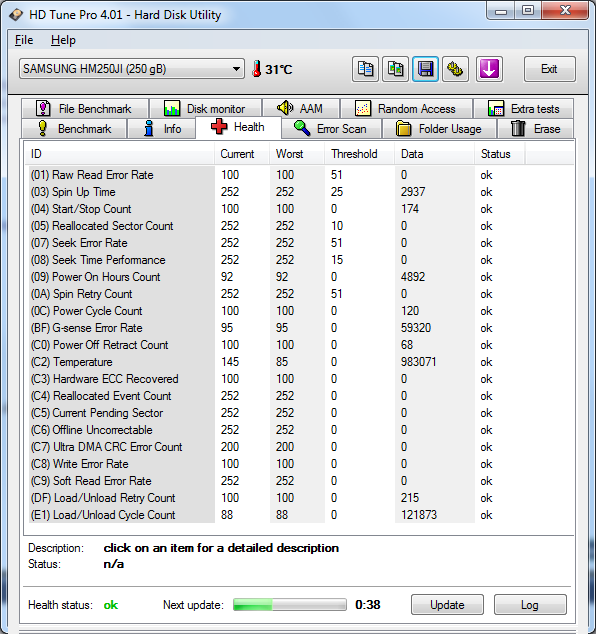Viewport: 596px width, 634px height.
Task: Open the File menu
Action: (x=24, y=40)
